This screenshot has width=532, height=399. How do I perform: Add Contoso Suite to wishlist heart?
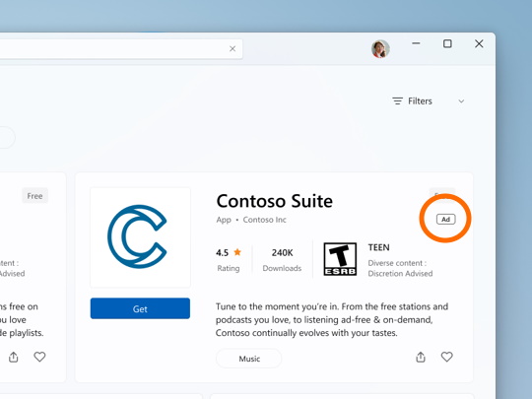[446, 357]
